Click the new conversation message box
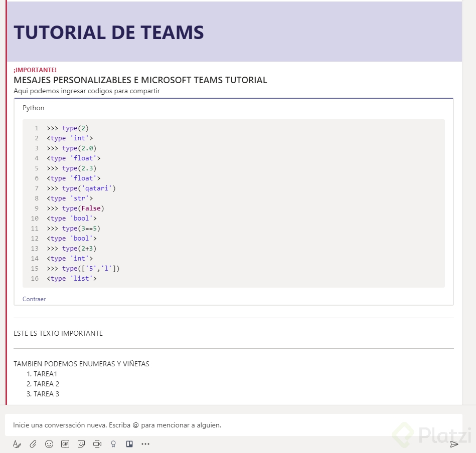This screenshot has width=476, height=453. (233, 425)
